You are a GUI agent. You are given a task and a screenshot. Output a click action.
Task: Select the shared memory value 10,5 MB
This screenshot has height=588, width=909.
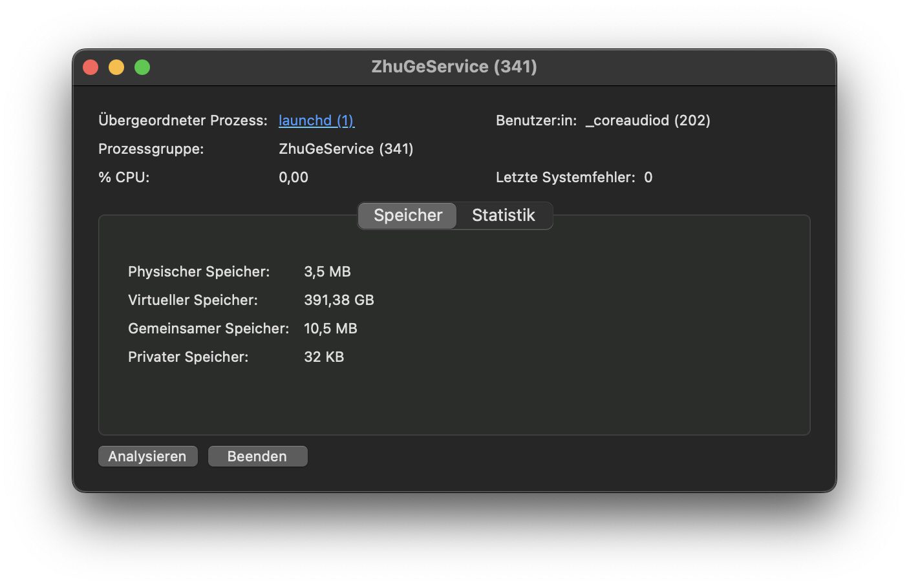tap(330, 329)
